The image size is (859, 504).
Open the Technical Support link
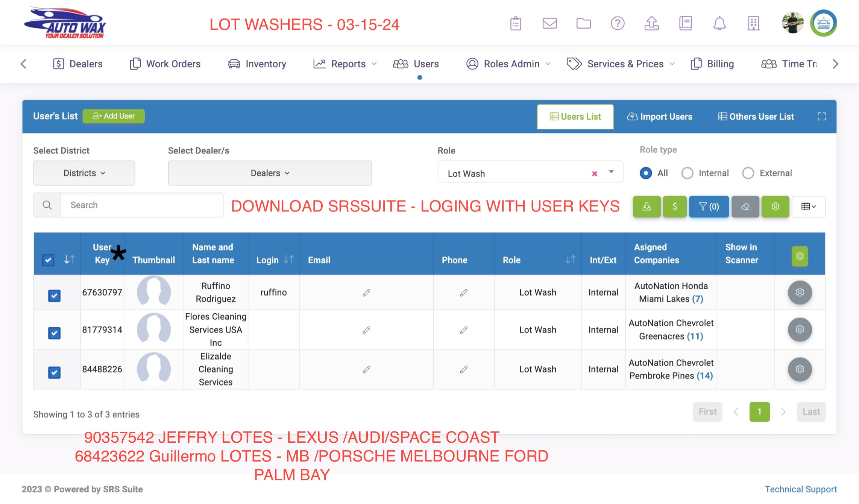pyautogui.click(x=801, y=489)
